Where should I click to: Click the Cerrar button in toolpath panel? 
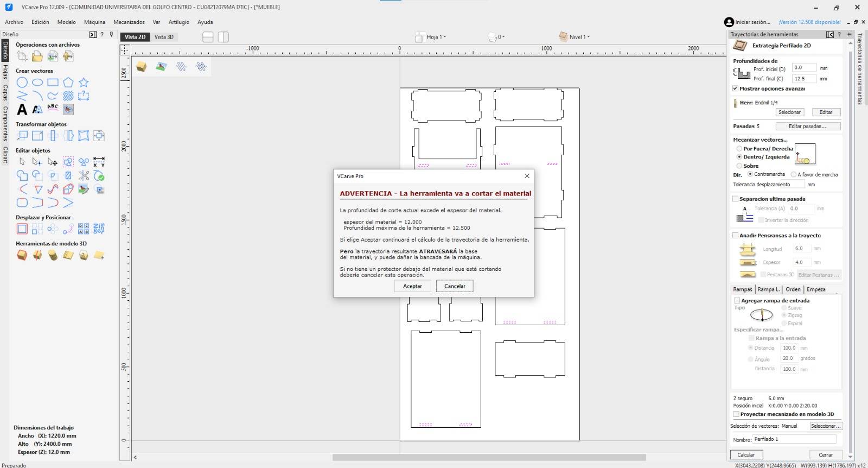point(826,455)
